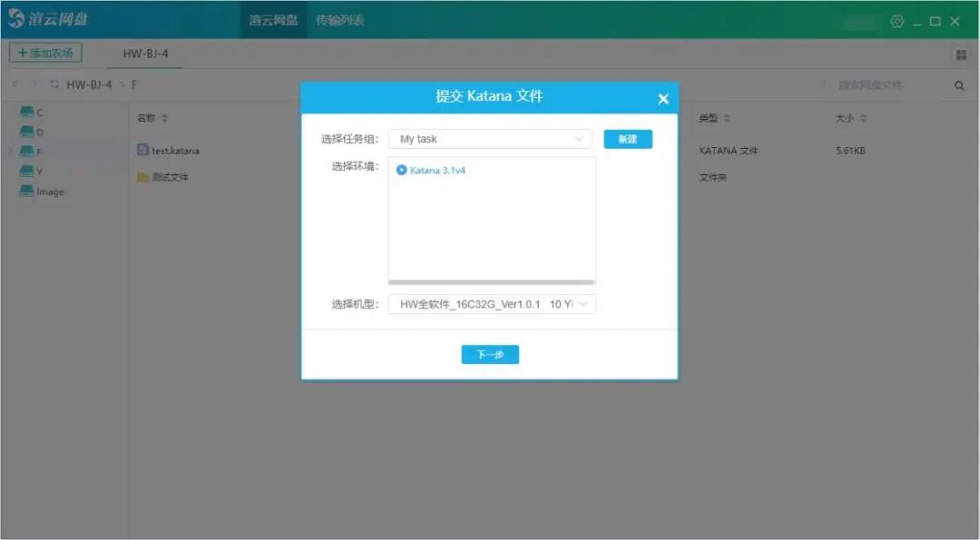Image resolution: width=980 pixels, height=540 pixels.
Task: Click the refresh icon in breadcrumb bar
Action: tap(54, 84)
